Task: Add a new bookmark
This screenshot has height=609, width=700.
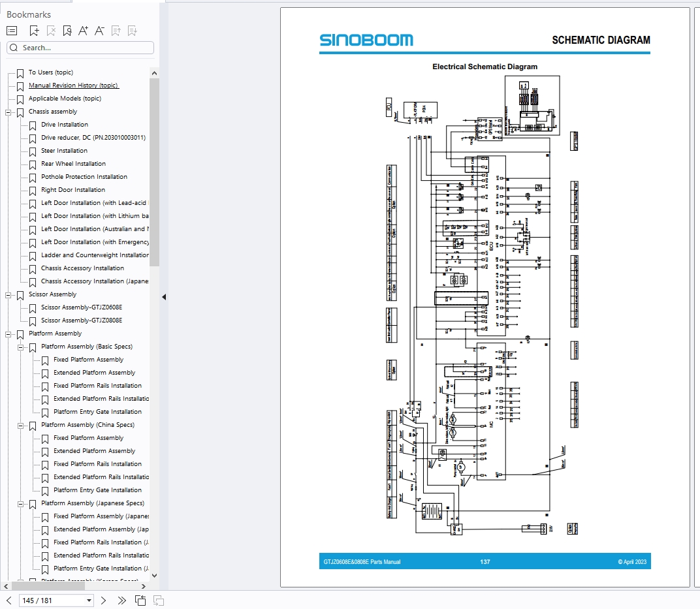Action: [34, 30]
